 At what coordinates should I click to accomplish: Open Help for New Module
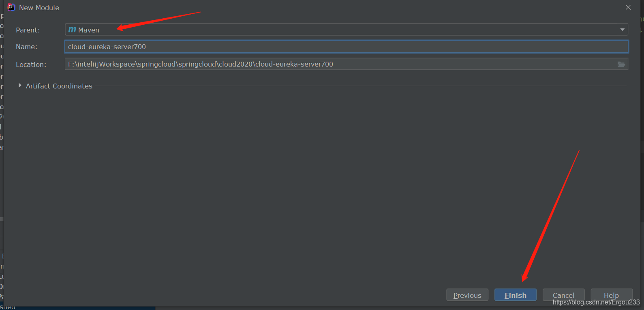(611, 295)
